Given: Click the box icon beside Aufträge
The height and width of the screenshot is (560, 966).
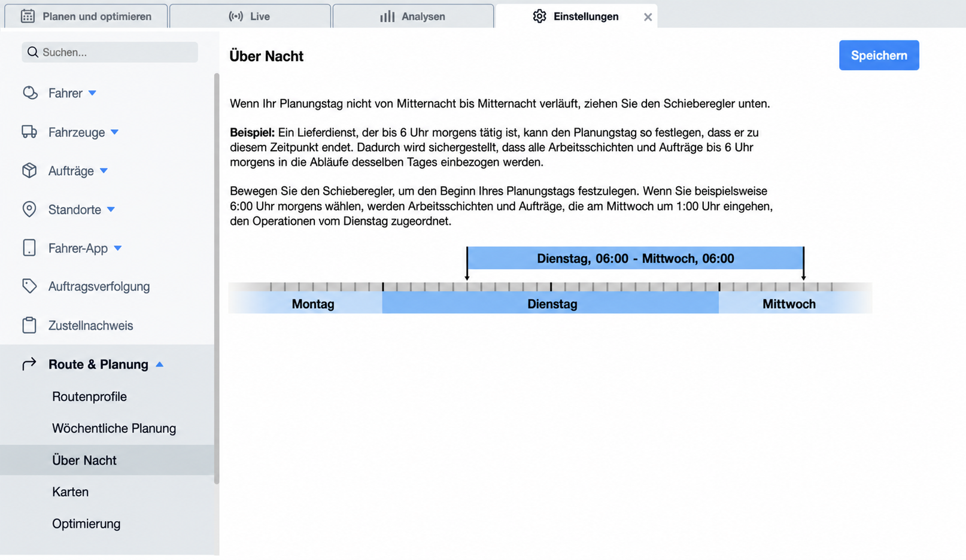Looking at the screenshot, I should click(x=29, y=171).
